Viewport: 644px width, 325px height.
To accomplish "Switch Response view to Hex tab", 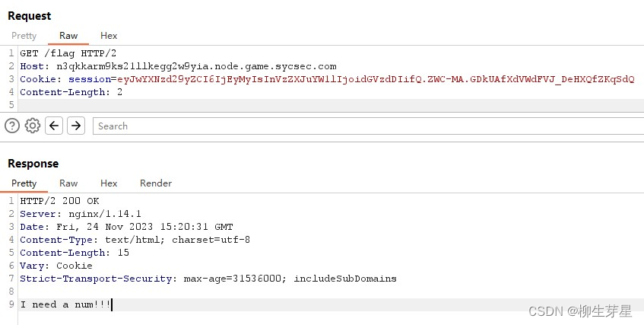I will coord(109,183).
